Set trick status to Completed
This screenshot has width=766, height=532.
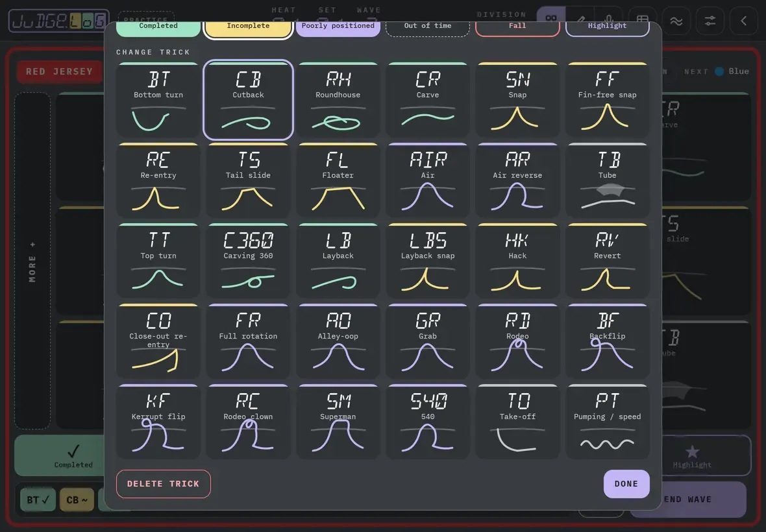(158, 28)
